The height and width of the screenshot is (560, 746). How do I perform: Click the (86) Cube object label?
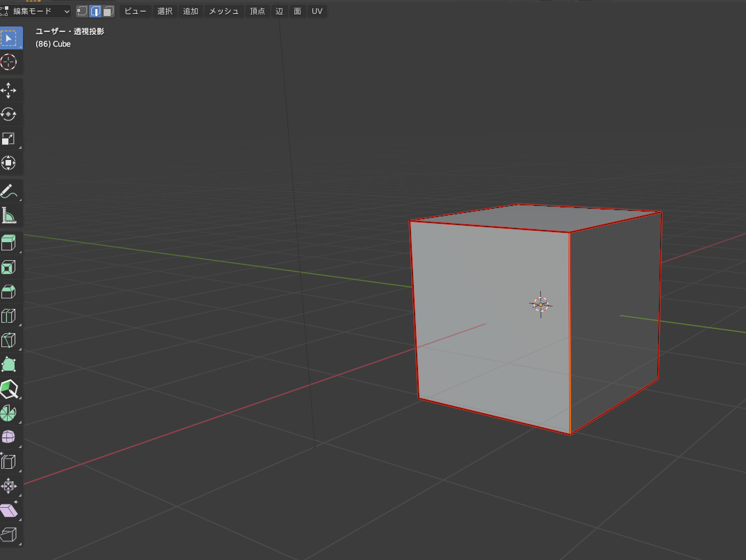tap(54, 44)
